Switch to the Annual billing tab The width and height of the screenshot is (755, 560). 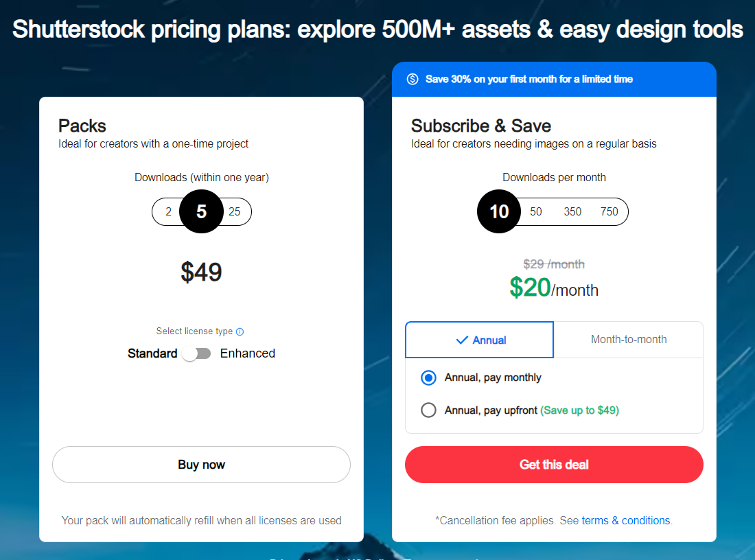click(x=480, y=340)
